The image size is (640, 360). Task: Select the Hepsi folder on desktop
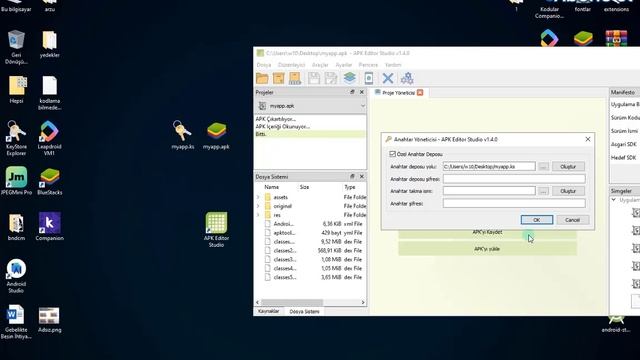[16, 89]
